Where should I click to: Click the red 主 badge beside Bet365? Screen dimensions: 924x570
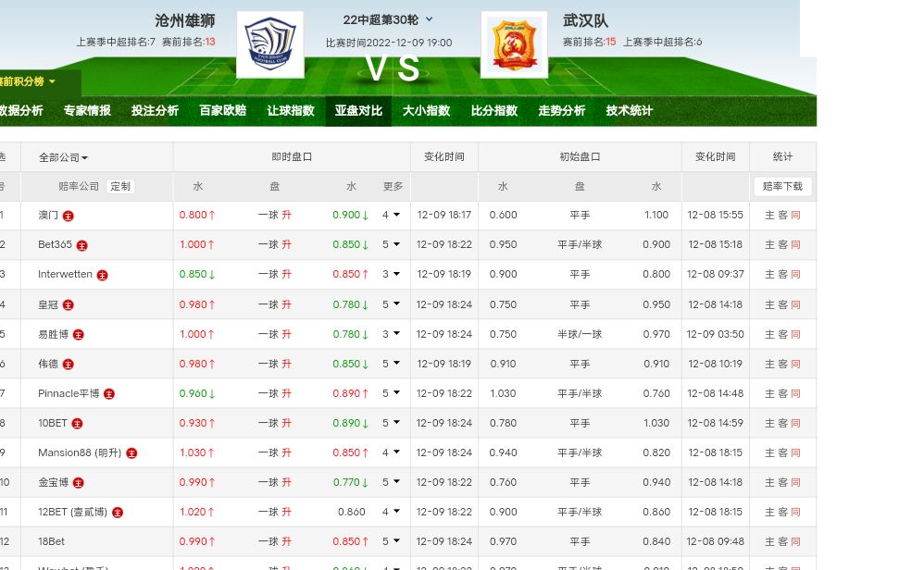pyautogui.click(x=81, y=245)
